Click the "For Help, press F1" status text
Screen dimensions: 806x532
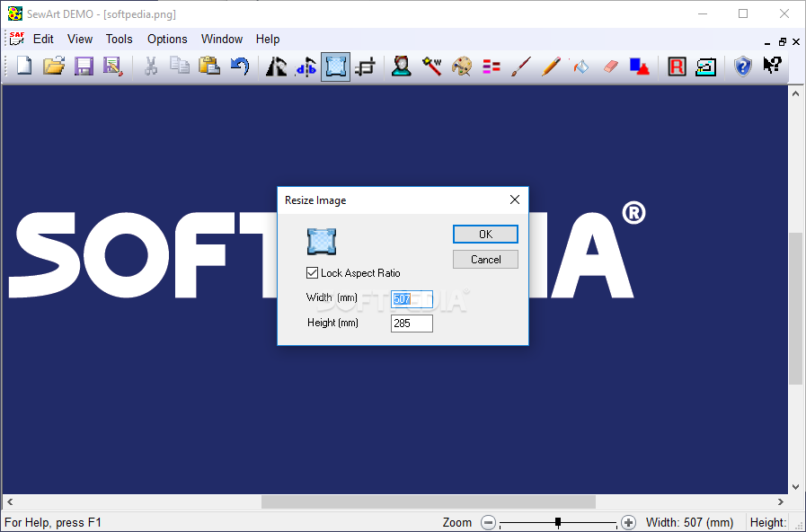53,523
